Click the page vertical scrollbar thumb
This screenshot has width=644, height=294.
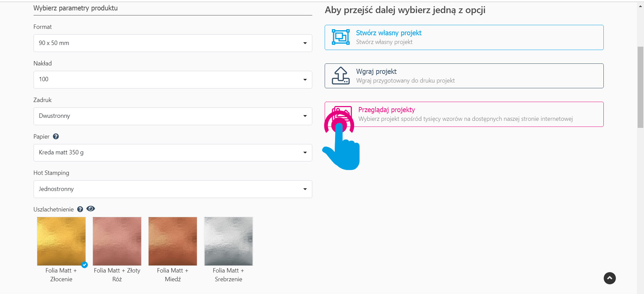pos(640,87)
